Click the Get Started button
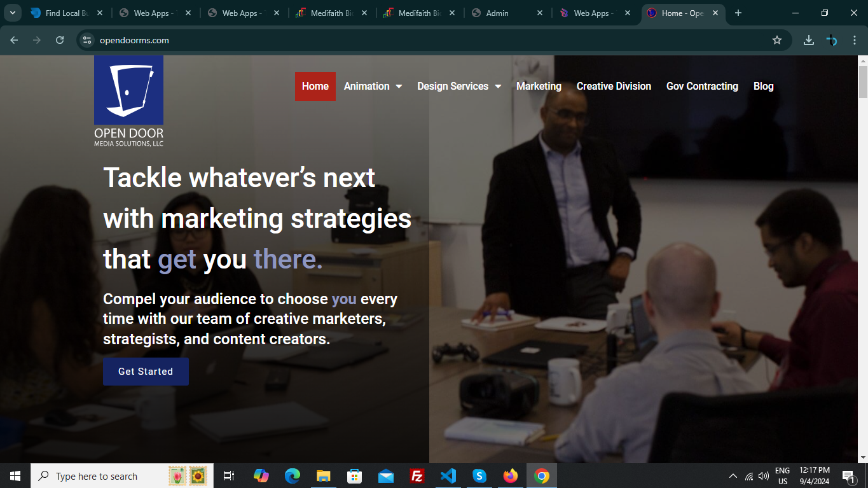The height and width of the screenshot is (488, 868). pyautogui.click(x=146, y=372)
